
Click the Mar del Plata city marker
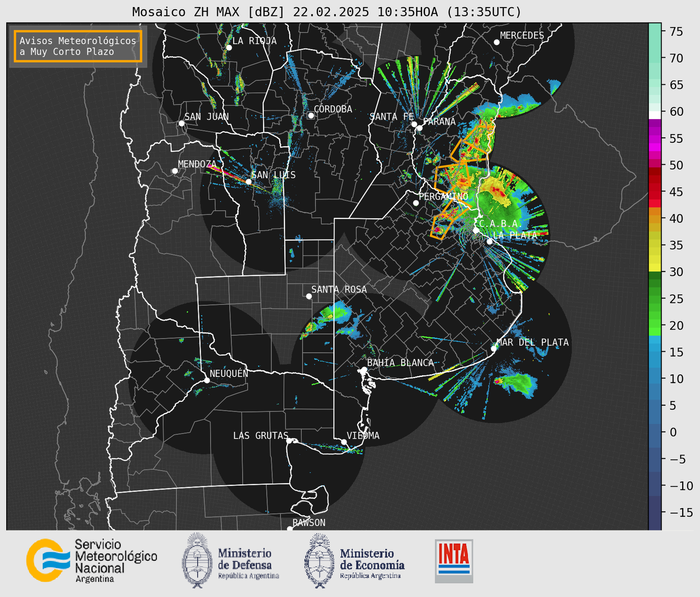(x=494, y=349)
